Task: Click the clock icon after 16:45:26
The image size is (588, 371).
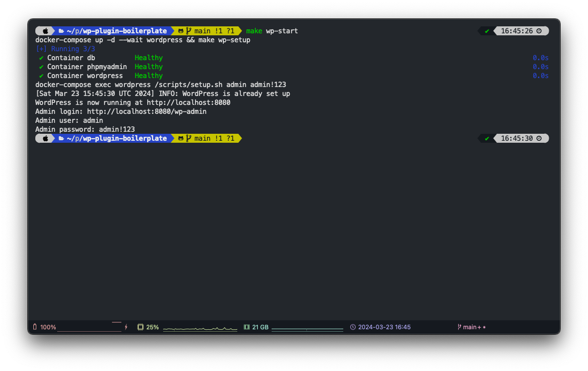Action: [539, 31]
